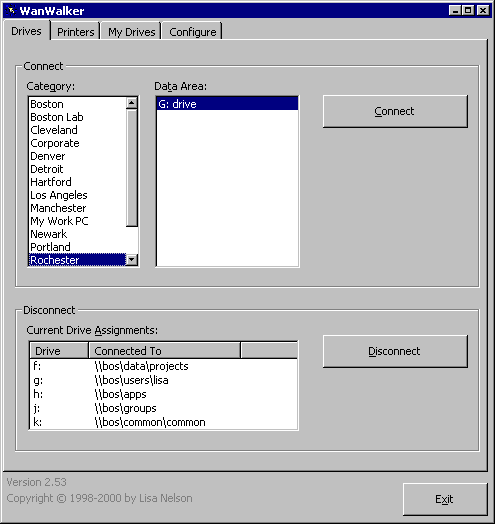Click the Disconnect button

pos(395,351)
